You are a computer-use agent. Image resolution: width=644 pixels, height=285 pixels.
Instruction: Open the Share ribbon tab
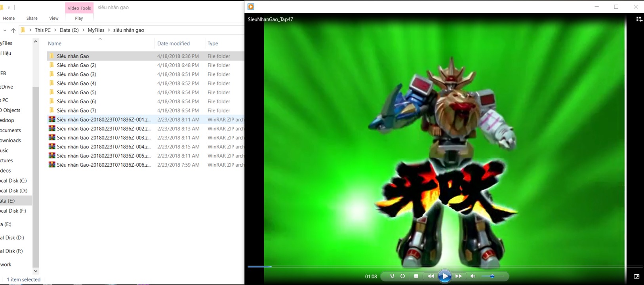32,18
